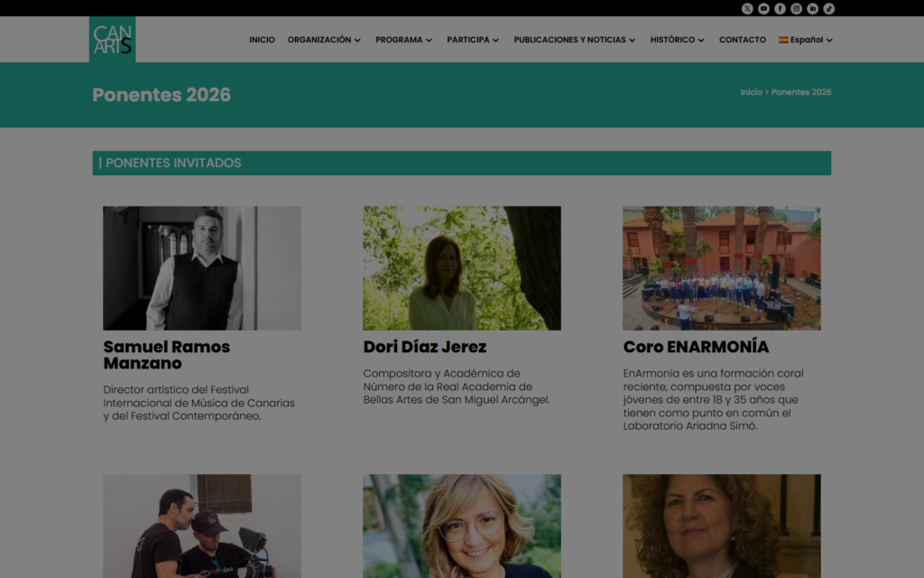Click Dori Díaz Jerez's photo
Screen dimensions: 924x578
click(x=462, y=267)
